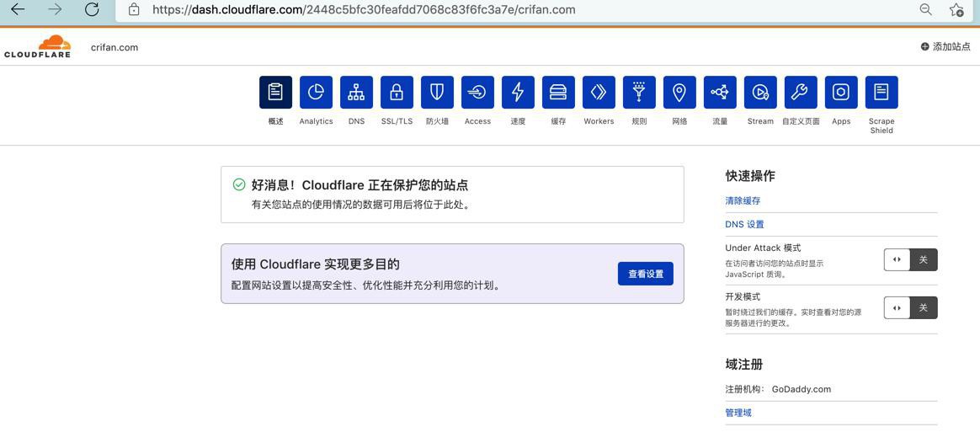The image size is (980, 432).
Task: Select the Stream tab label
Action: [760, 121]
